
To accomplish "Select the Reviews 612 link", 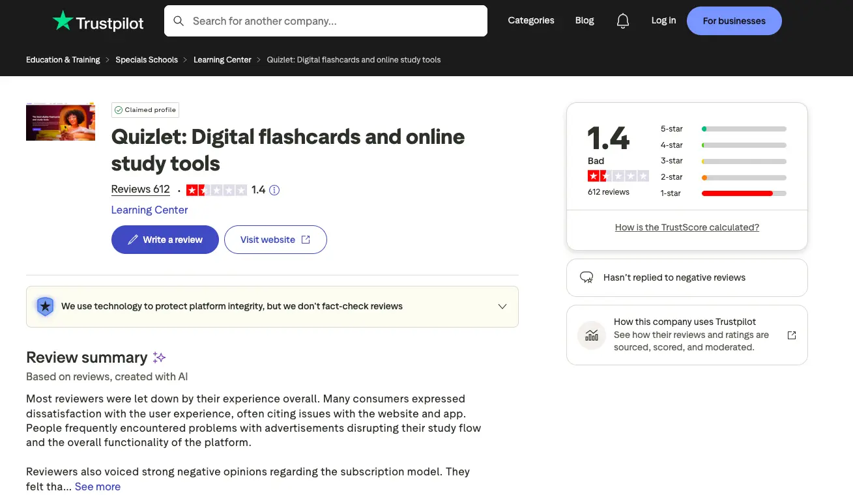I will click(x=140, y=189).
